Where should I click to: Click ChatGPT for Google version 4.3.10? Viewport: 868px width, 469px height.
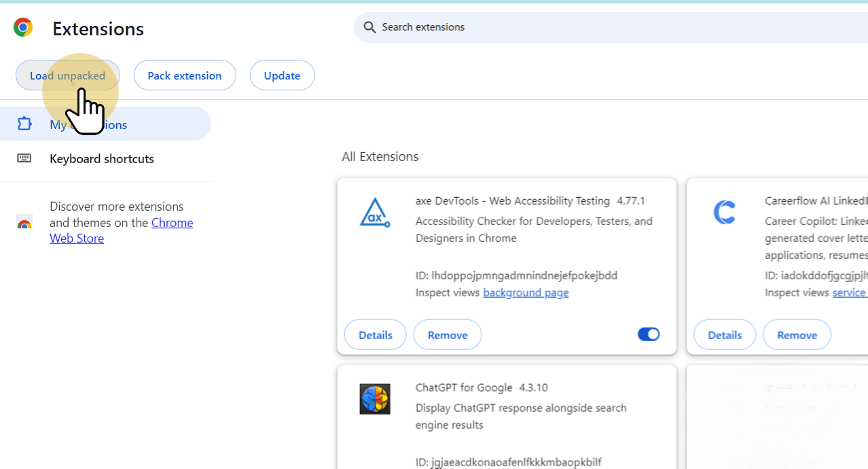(533, 387)
